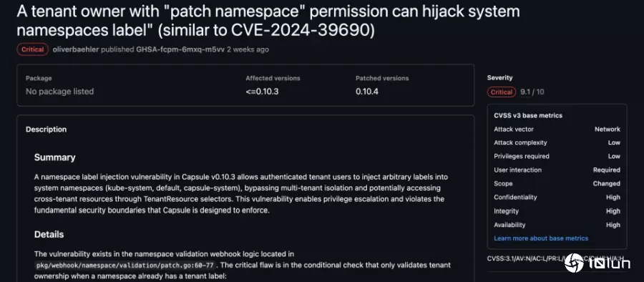This screenshot has height=282, width=644.
Task: Select the GHSA-fcpm-6mxq-m5vv advisory ID
Action: coord(180,49)
